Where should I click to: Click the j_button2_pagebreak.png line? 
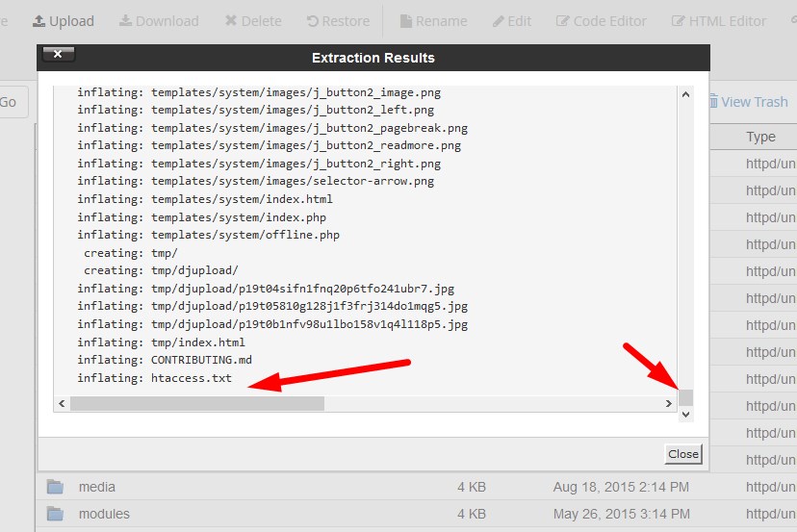pos(272,128)
